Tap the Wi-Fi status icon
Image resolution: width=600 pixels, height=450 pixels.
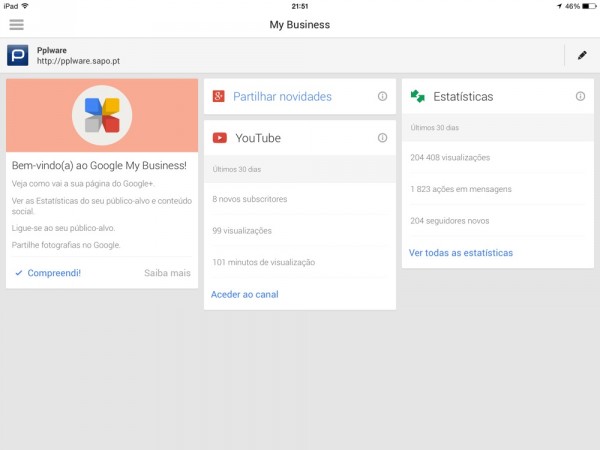(x=25, y=6)
